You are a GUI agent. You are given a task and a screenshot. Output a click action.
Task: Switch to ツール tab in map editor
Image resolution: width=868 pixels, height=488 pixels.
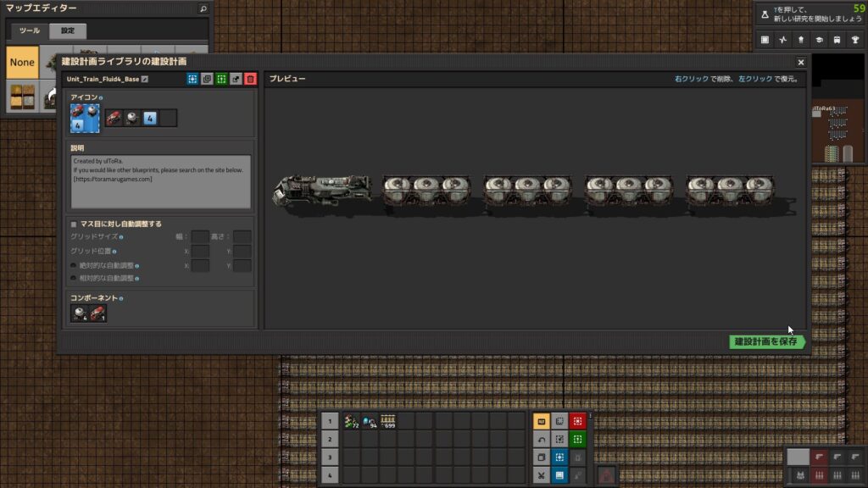coord(30,30)
